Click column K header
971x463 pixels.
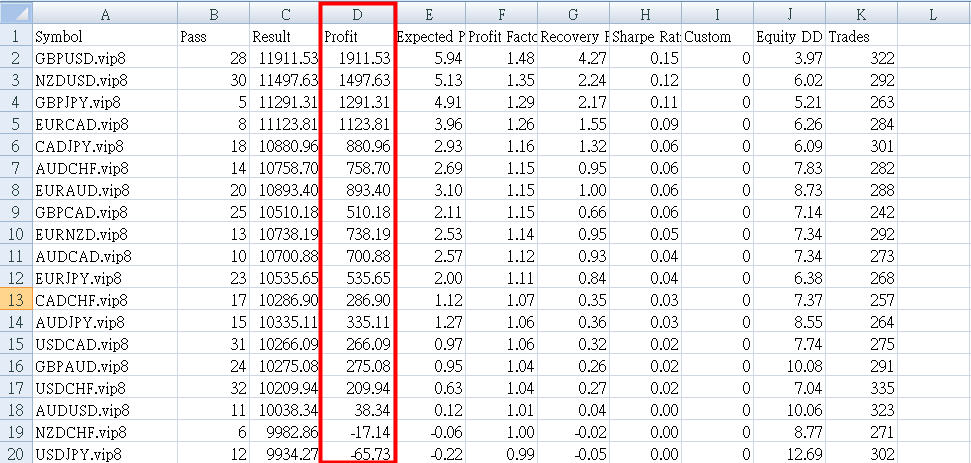coord(861,13)
